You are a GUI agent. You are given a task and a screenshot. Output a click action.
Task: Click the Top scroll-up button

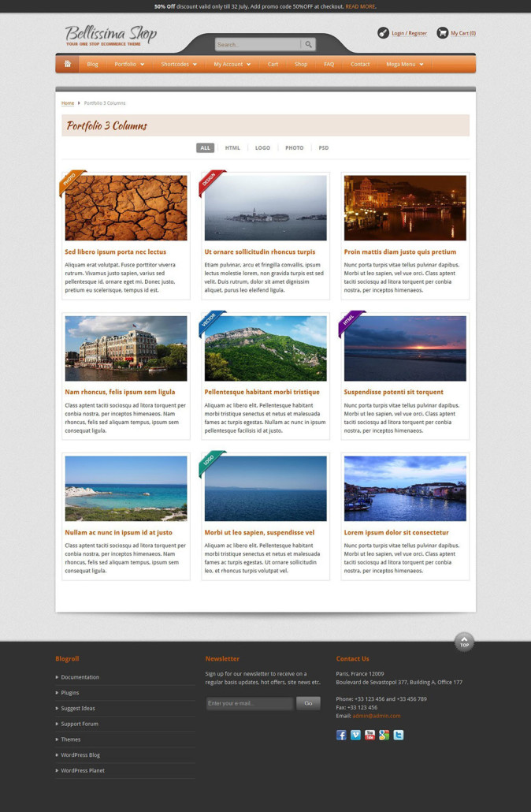[464, 643]
